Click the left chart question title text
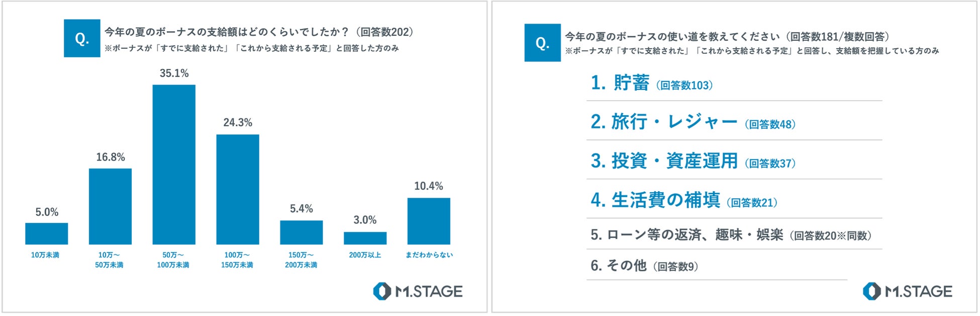This screenshot has height=316, width=980. click(259, 32)
